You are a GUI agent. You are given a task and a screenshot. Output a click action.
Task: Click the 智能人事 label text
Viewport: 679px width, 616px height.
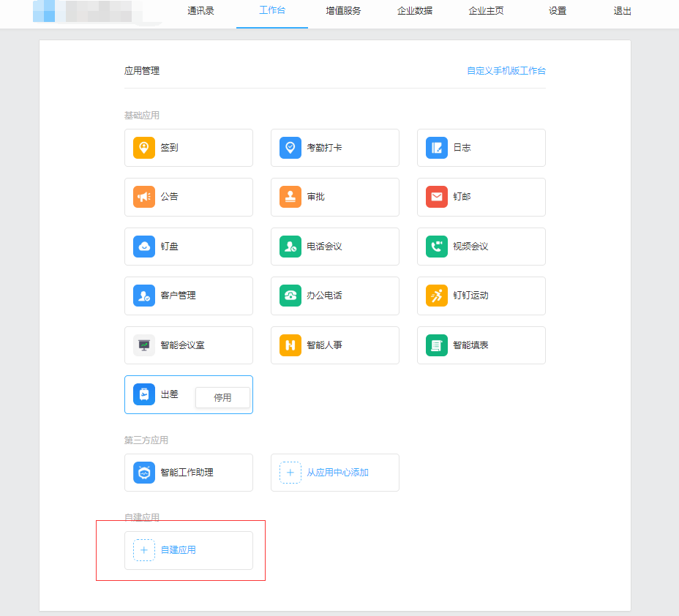coord(324,345)
